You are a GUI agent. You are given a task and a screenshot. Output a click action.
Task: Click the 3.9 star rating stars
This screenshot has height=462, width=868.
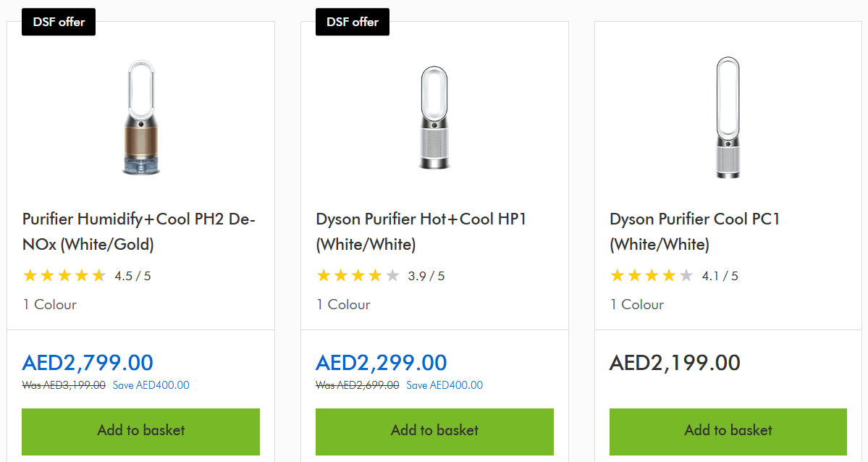pyautogui.click(x=358, y=276)
